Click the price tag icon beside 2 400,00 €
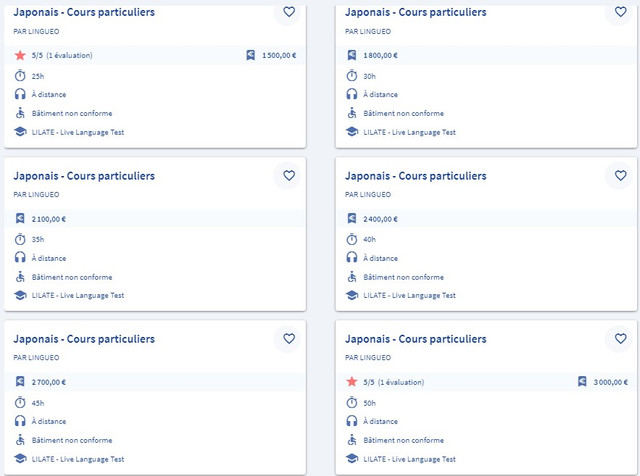 pos(351,218)
